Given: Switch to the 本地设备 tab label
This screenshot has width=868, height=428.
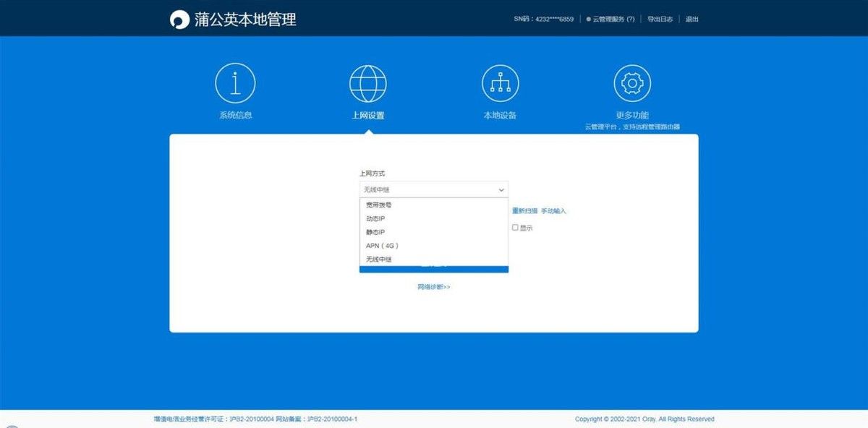Looking at the screenshot, I should pyautogui.click(x=500, y=116).
